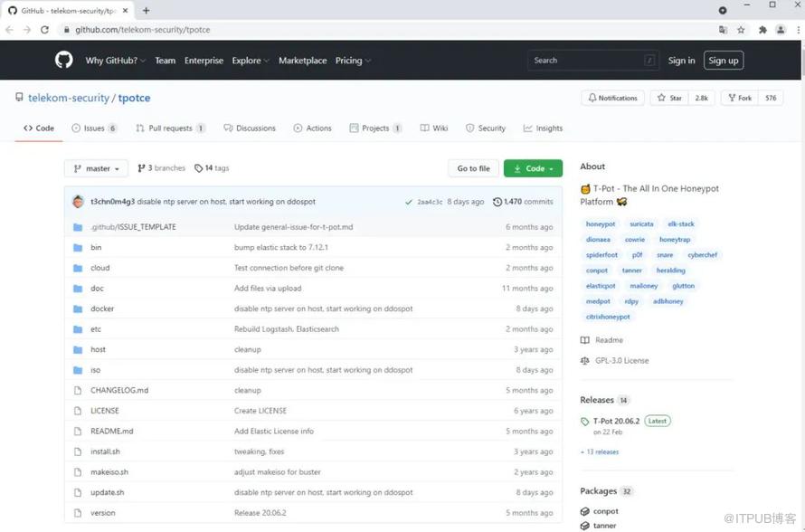This screenshot has height=532, width=805.
Task: Click the Sign in link
Action: click(x=681, y=60)
